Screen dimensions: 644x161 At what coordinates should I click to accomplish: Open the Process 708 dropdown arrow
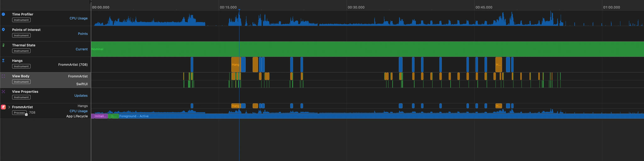(26, 115)
